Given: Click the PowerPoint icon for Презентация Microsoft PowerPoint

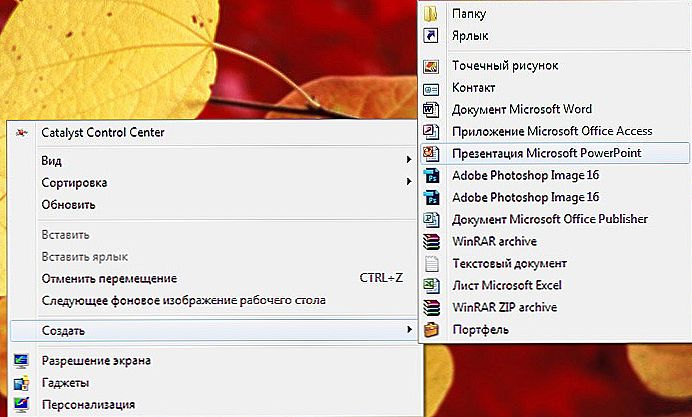Looking at the screenshot, I should (x=431, y=154).
